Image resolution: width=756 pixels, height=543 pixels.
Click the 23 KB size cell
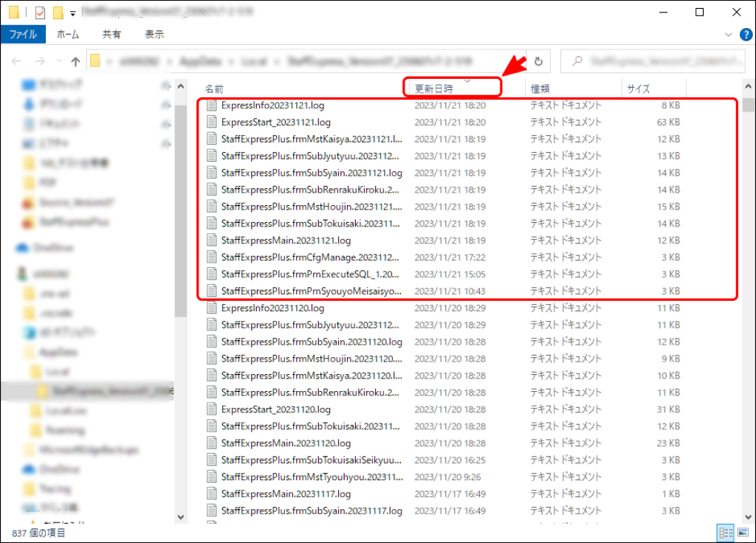click(668, 443)
